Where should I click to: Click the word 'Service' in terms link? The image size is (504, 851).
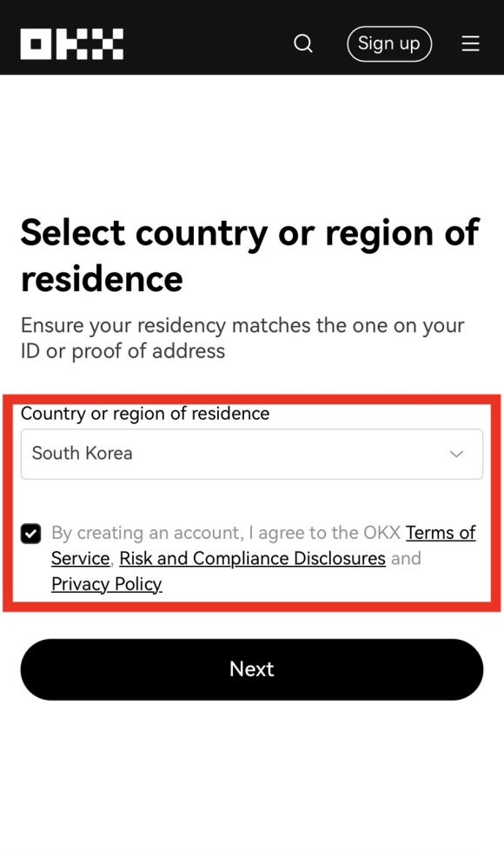click(x=80, y=558)
